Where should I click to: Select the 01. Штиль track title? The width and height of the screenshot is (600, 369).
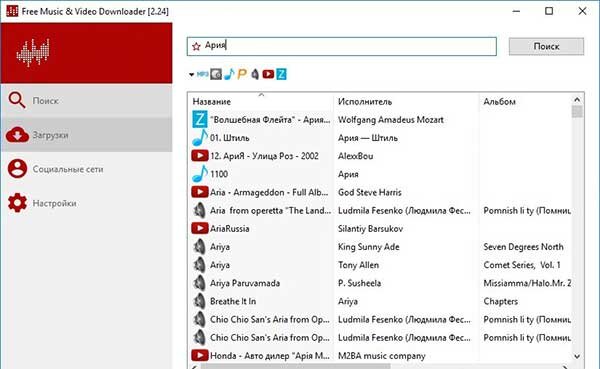230,138
